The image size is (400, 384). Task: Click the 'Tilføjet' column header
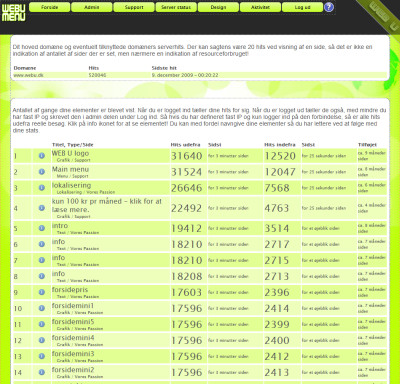367,145
